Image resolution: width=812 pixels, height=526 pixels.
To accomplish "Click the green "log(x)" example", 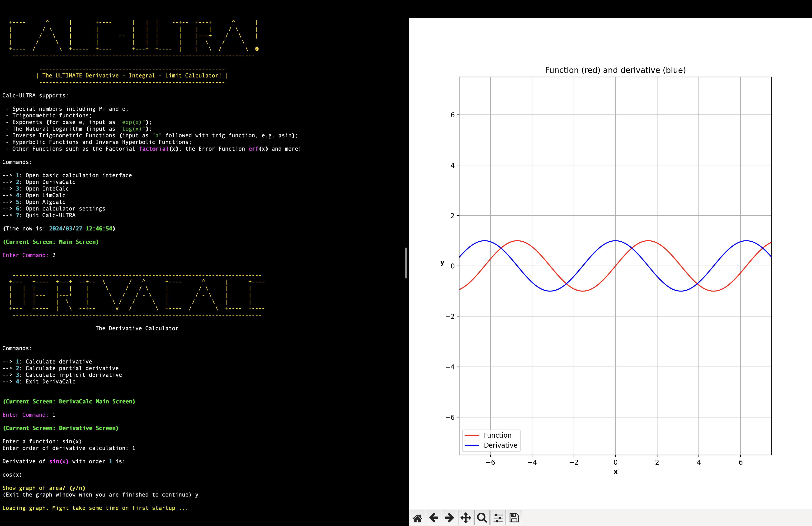I will (132, 129).
